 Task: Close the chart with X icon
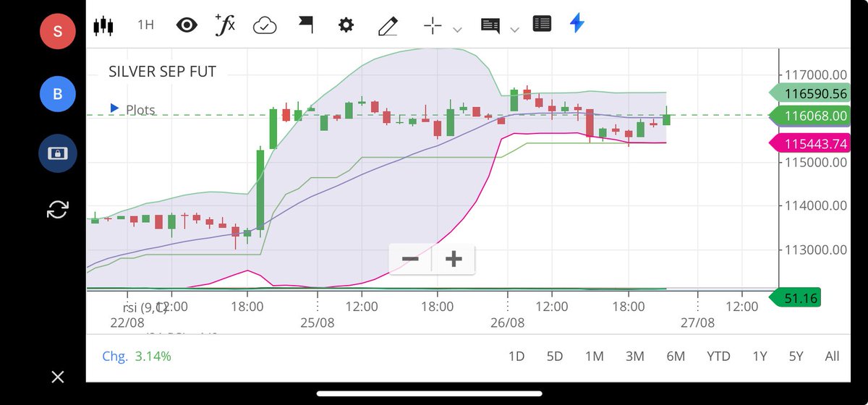[58, 377]
